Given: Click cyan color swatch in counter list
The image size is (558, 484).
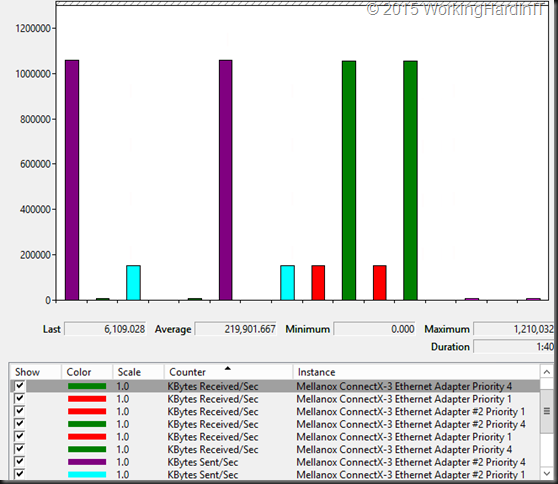Looking at the screenshot, I should click(x=87, y=474).
